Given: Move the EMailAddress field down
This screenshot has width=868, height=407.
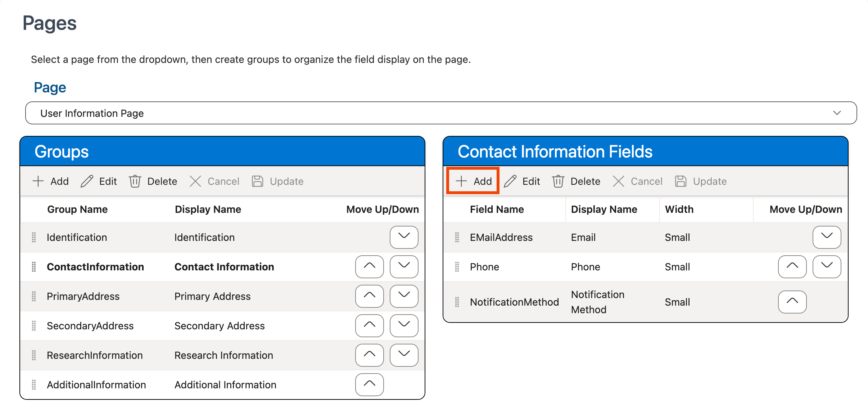Looking at the screenshot, I should point(827,237).
